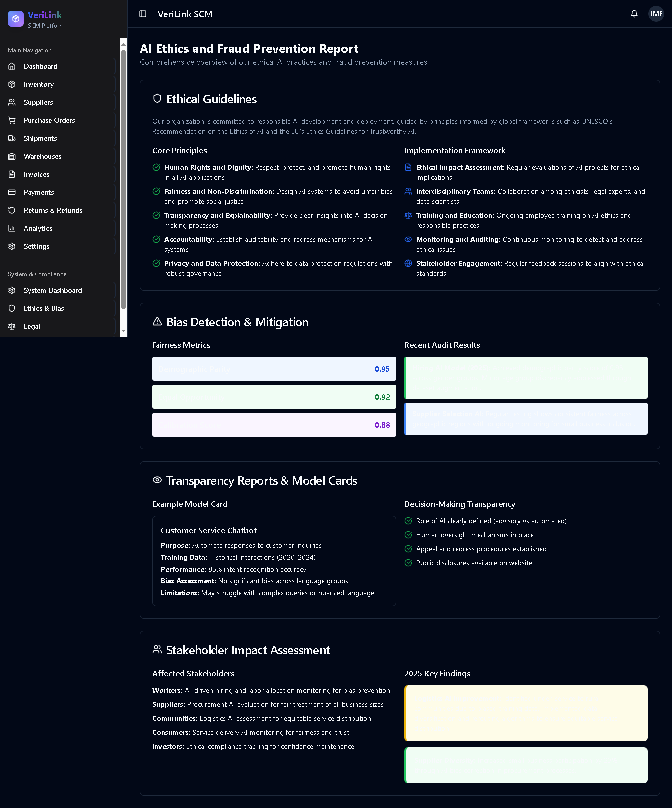Click check icon for Privacy and Data Protection
The image size is (672, 809).
(x=156, y=263)
